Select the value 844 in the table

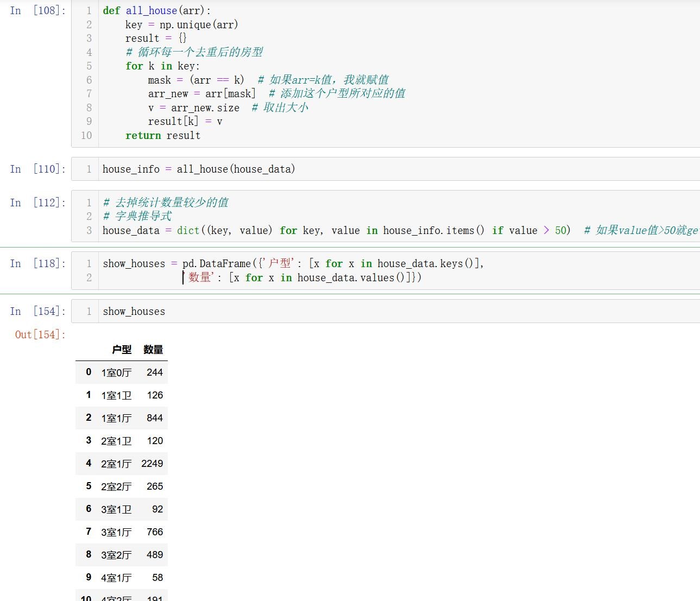click(155, 418)
